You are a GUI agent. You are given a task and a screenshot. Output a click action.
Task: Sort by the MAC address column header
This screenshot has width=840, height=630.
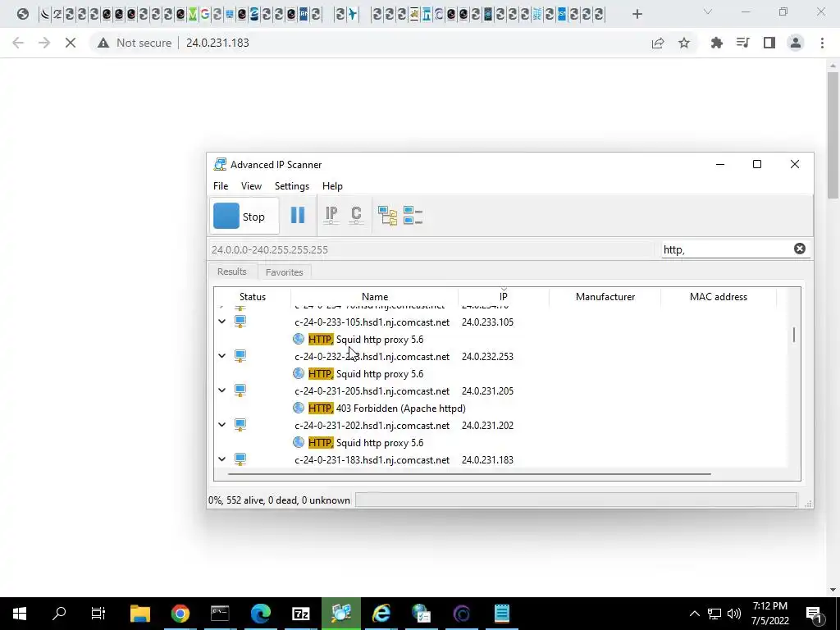pos(718,297)
